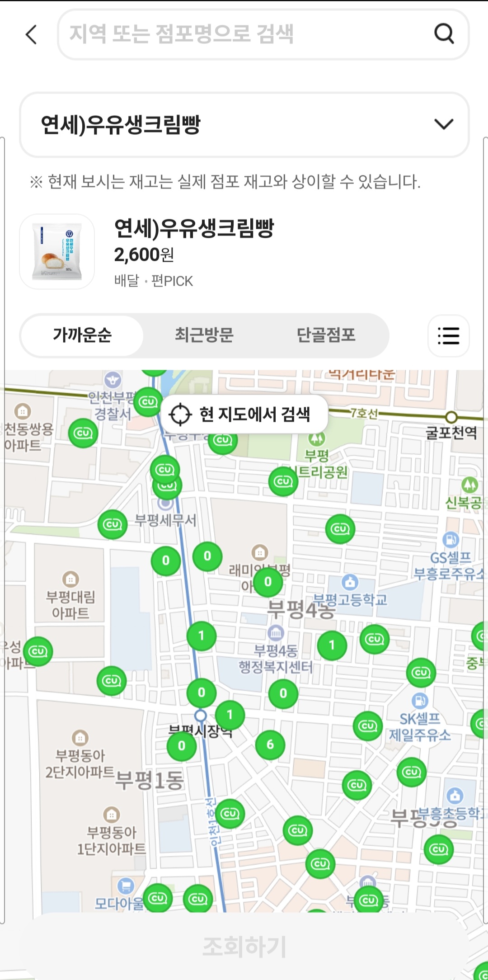Open the 연세)우유생크림빵 product thumbnail

[57, 252]
